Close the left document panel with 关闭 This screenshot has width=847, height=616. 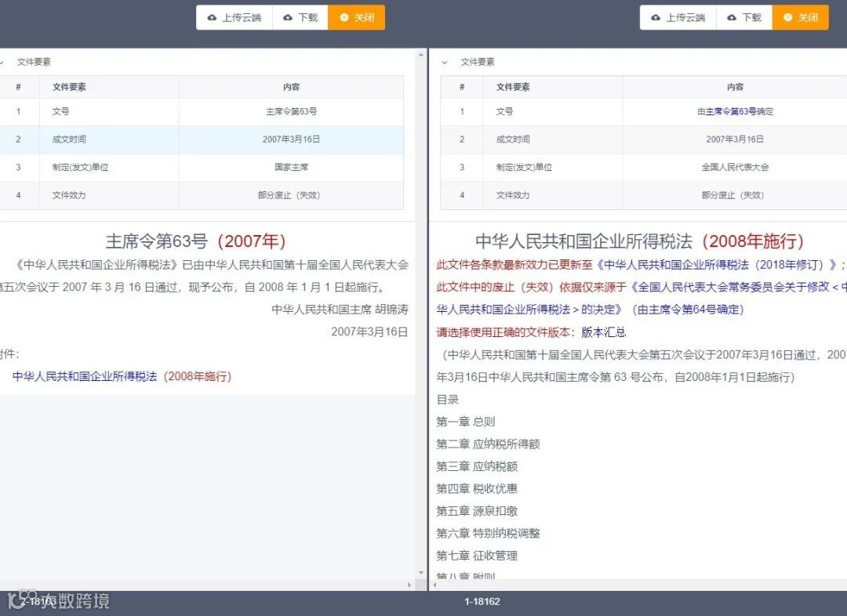coord(357,17)
